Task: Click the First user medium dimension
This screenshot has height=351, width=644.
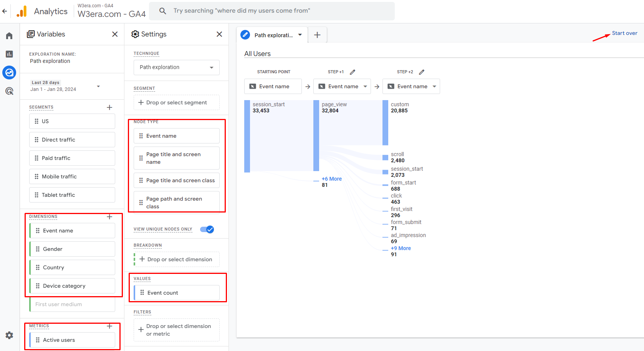Action: [x=72, y=304]
